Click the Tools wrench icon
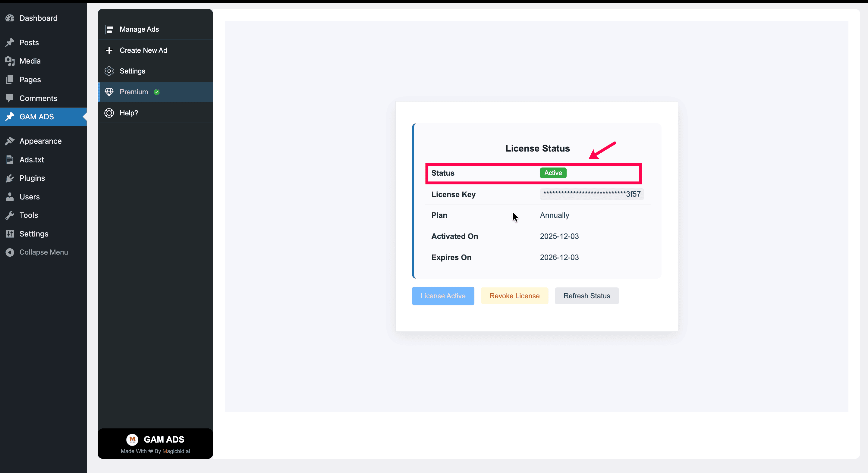The height and width of the screenshot is (473, 868). (x=10, y=215)
